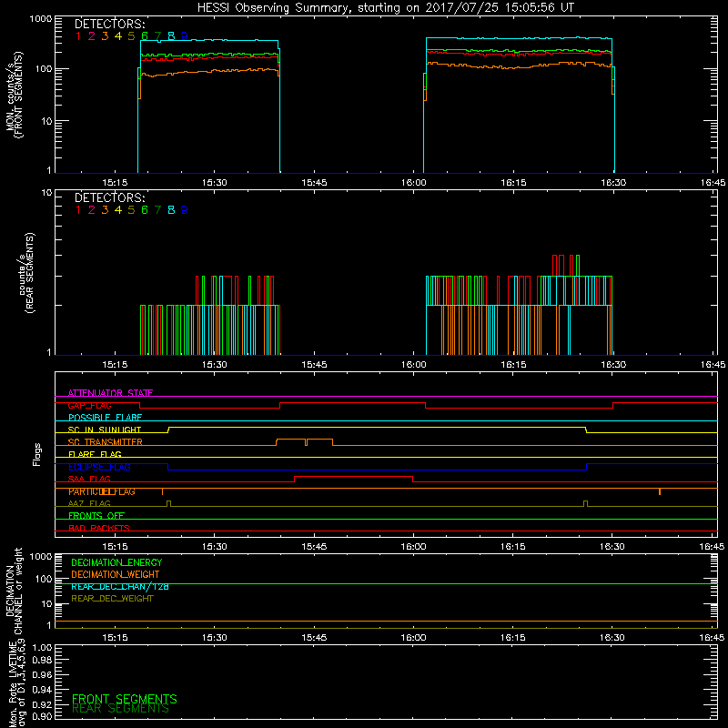Click the DECIMATION_WEIGHT legend label
The image size is (728, 728).
116,574
